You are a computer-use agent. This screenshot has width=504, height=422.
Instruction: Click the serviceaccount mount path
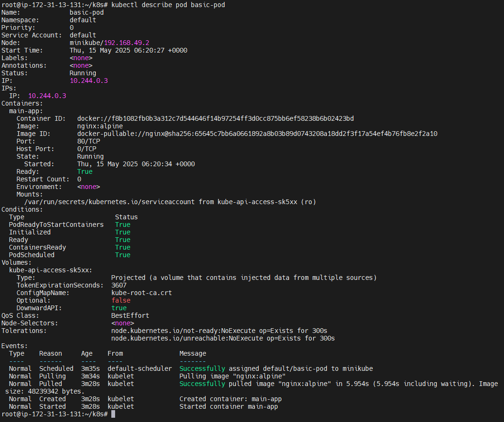109,202
